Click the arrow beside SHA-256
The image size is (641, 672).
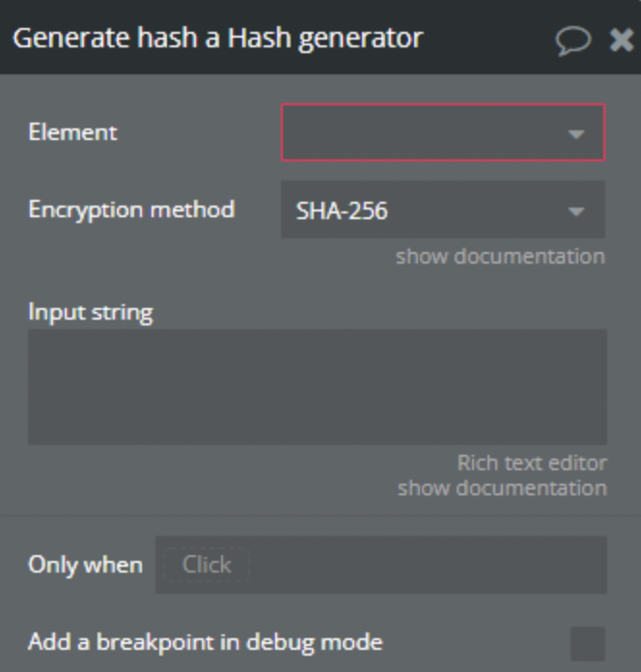(x=576, y=210)
